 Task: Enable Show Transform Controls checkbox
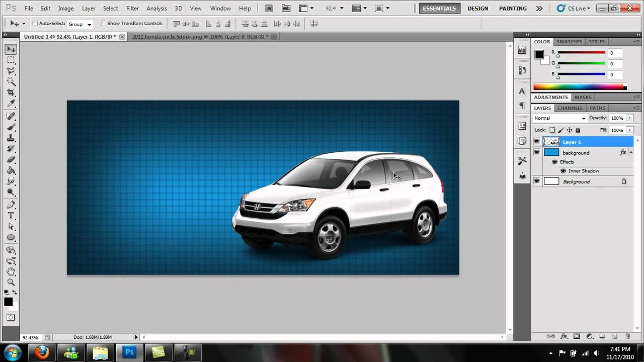point(104,24)
